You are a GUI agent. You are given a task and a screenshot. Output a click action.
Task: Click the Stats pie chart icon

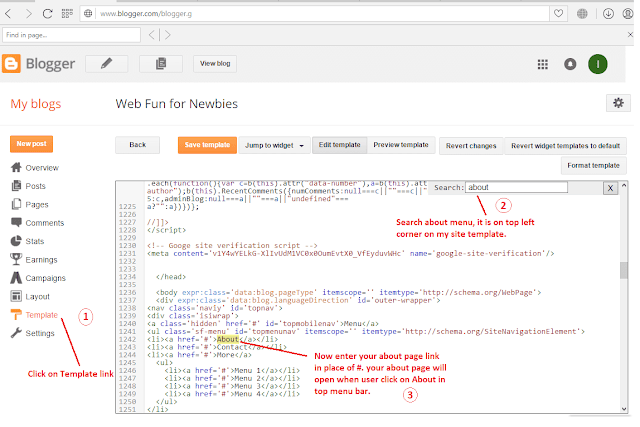16,241
